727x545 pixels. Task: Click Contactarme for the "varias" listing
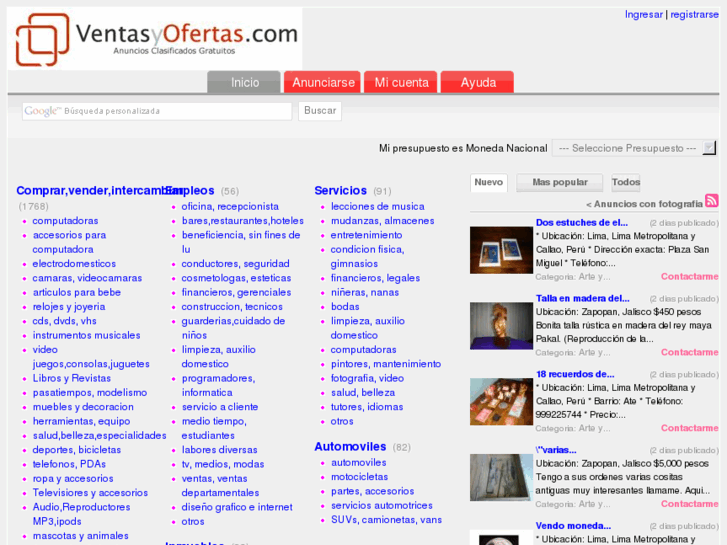pyautogui.click(x=689, y=504)
